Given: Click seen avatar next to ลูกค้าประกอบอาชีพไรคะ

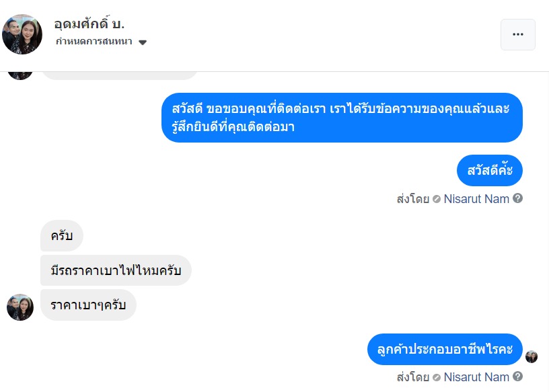Looking at the screenshot, I should tap(532, 356).
